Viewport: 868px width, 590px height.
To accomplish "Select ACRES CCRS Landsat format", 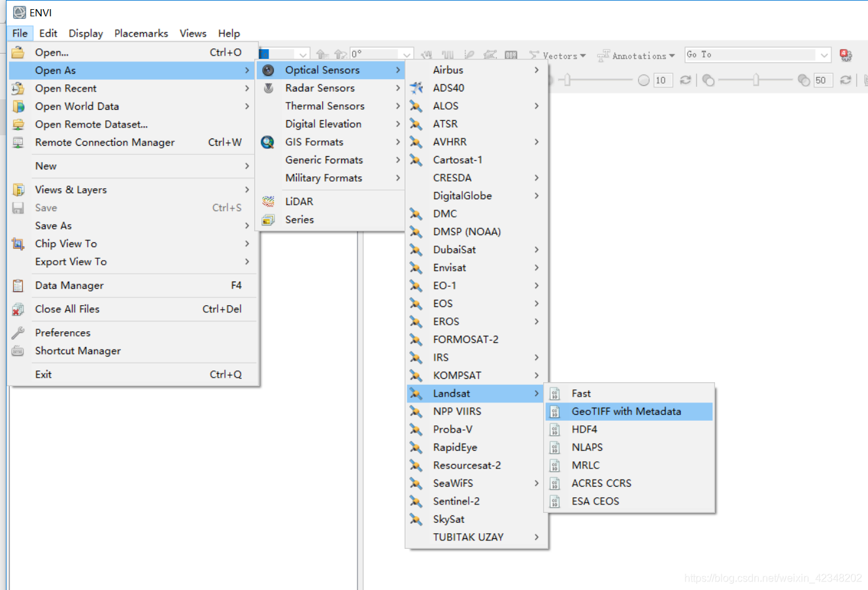I will pyautogui.click(x=629, y=483).
